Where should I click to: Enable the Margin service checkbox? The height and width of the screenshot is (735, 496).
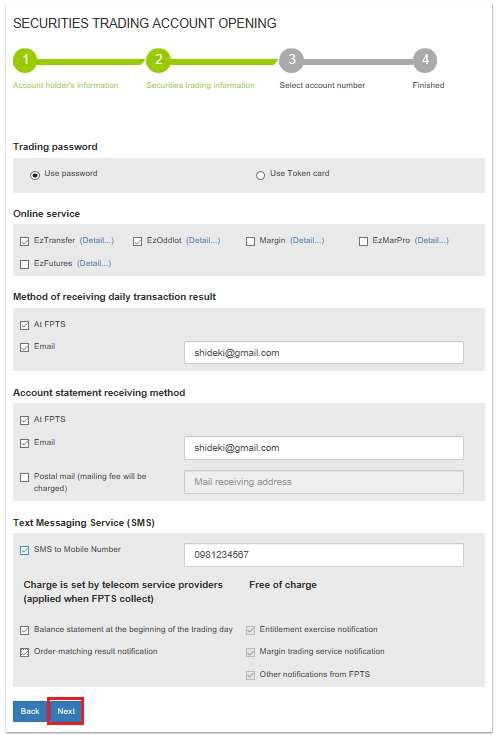click(x=250, y=241)
